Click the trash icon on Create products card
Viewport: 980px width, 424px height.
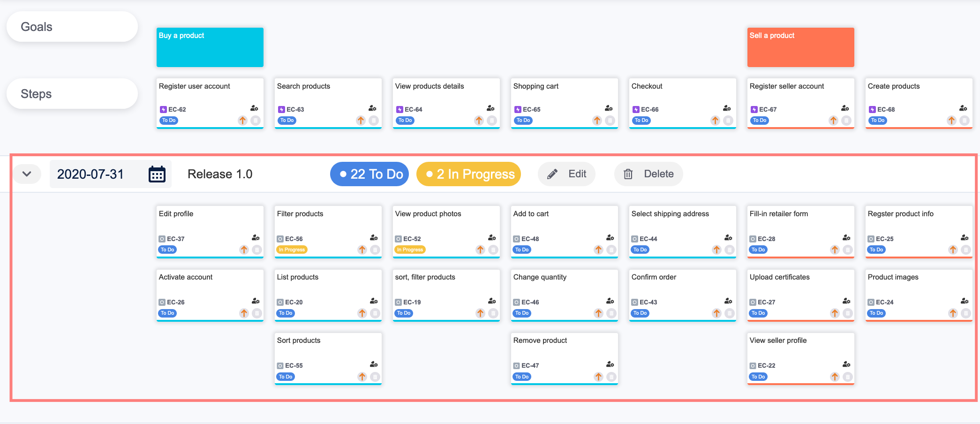coord(965,121)
